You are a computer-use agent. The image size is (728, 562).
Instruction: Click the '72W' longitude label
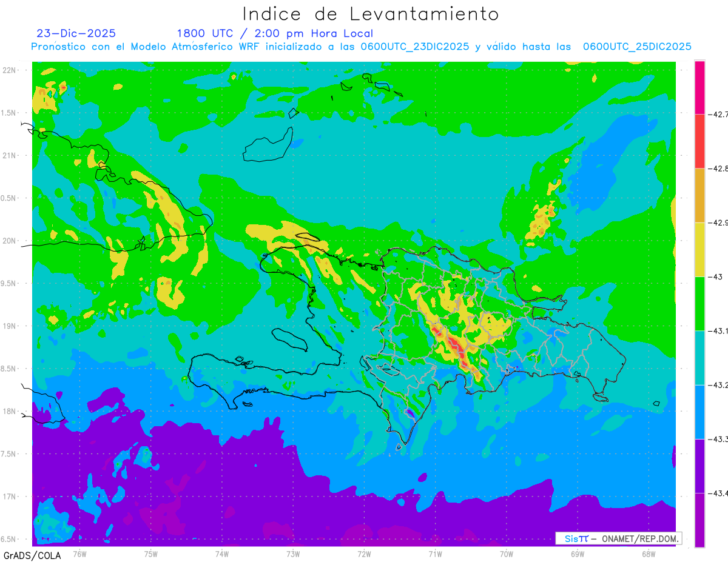365,554
